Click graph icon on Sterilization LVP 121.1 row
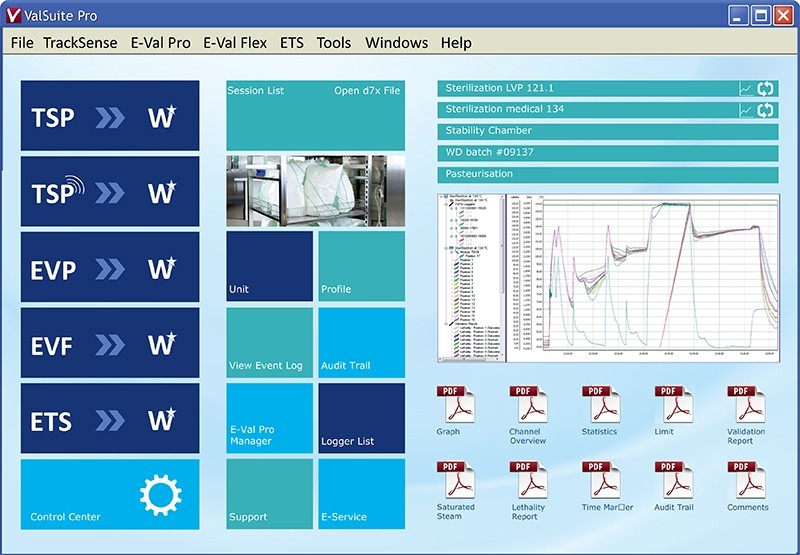 point(746,89)
